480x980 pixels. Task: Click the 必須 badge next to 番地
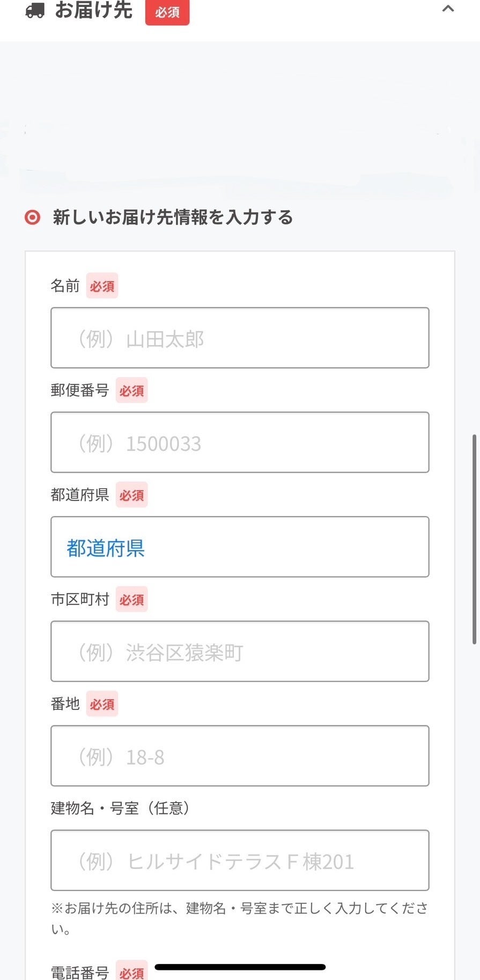tap(102, 704)
